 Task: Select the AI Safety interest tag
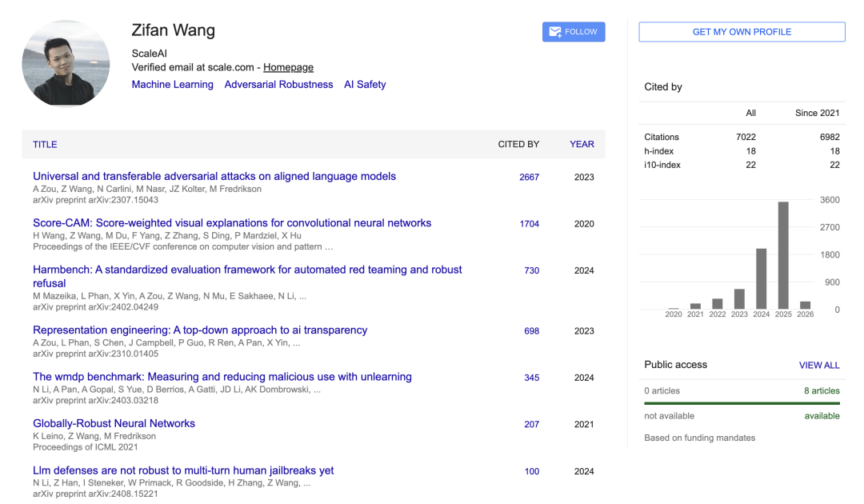[365, 85]
